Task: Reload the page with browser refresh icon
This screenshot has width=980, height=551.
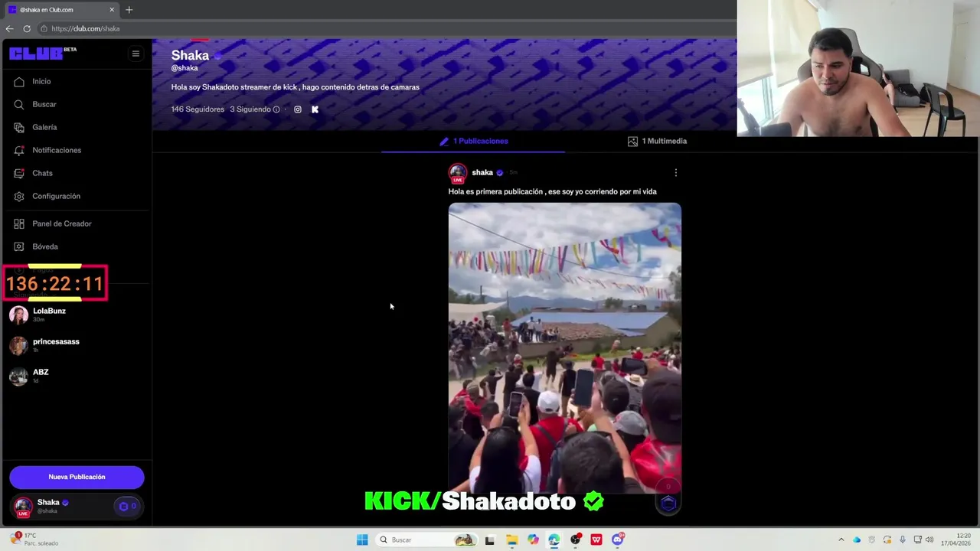Action: [x=27, y=29]
